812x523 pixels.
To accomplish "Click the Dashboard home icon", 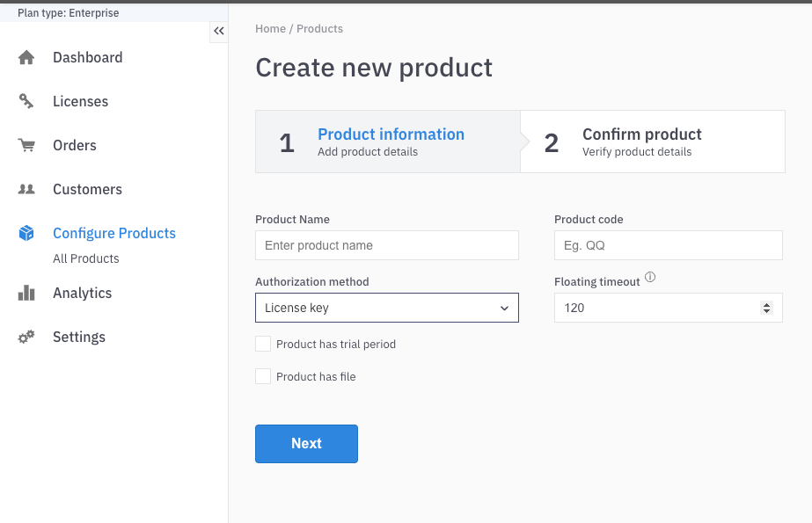I will (26, 58).
